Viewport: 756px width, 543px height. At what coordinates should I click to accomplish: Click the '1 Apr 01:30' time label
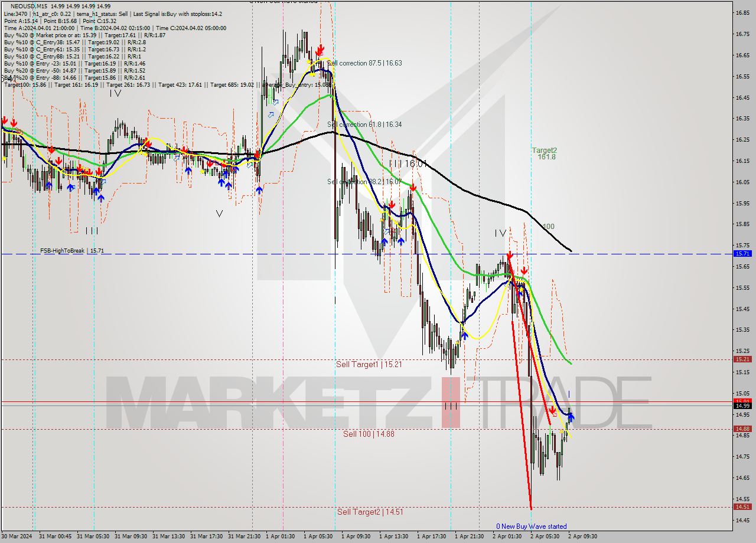tap(281, 537)
